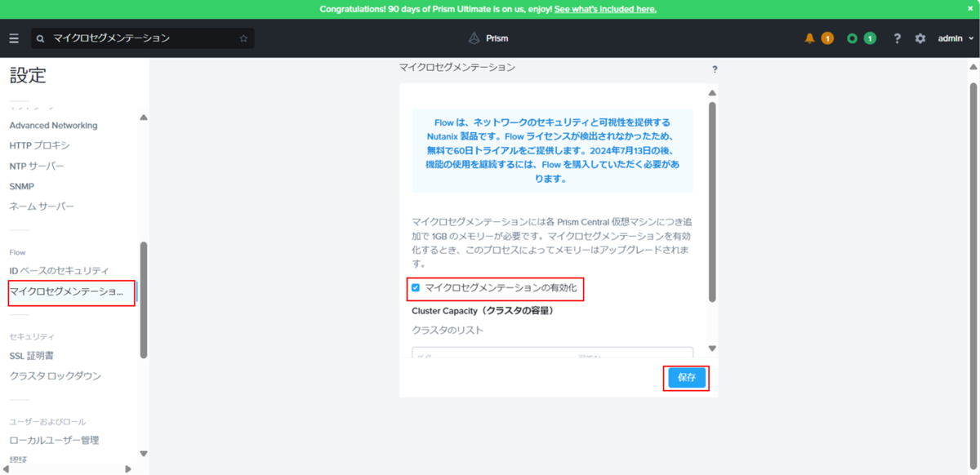Click the search magnifier icon
The image size is (980, 475).
click(41, 38)
